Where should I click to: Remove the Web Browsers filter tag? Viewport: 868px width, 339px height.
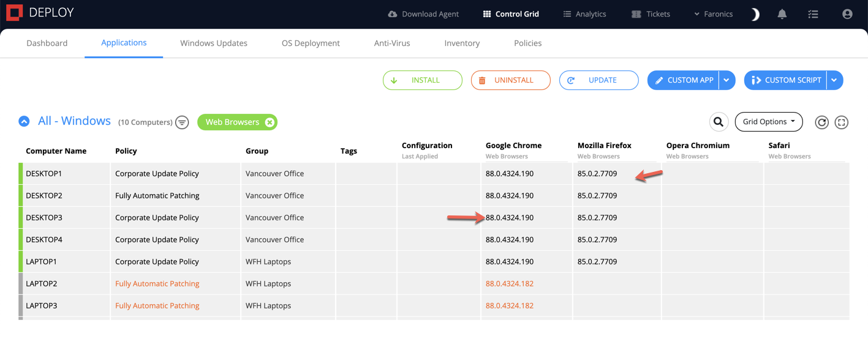pyautogui.click(x=270, y=122)
